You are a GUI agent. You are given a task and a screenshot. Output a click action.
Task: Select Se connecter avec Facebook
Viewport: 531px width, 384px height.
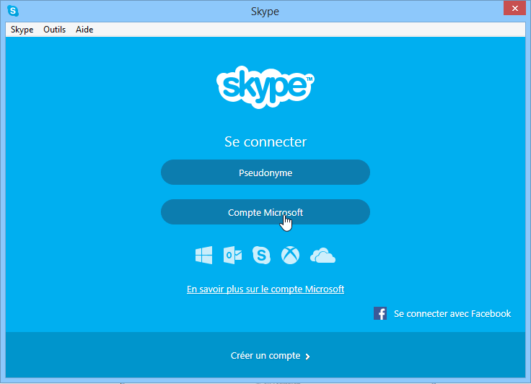click(452, 314)
